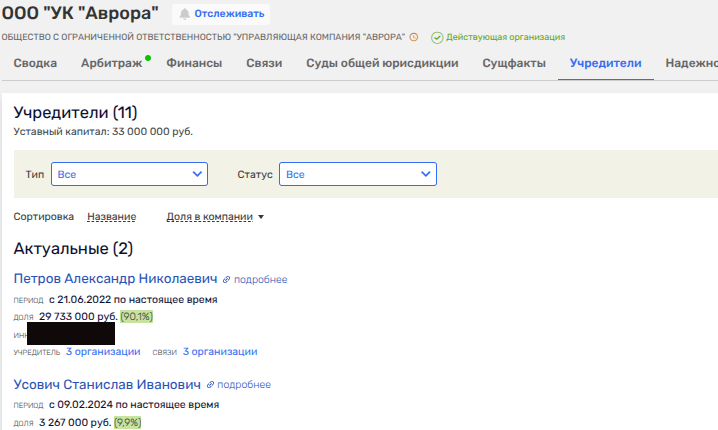The height and width of the screenshot is (430, 718).
Task: Open Усович Станислав Иванович founder profile
Action: coord(108,384)
